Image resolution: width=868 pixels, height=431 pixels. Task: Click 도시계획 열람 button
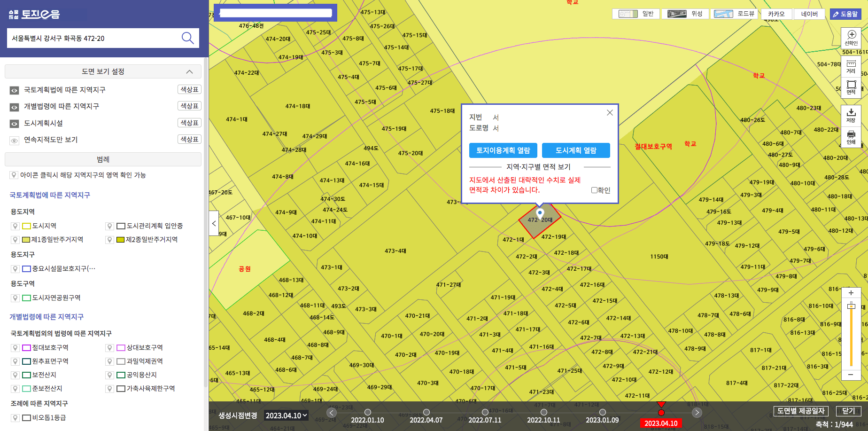tap(576, 150)
